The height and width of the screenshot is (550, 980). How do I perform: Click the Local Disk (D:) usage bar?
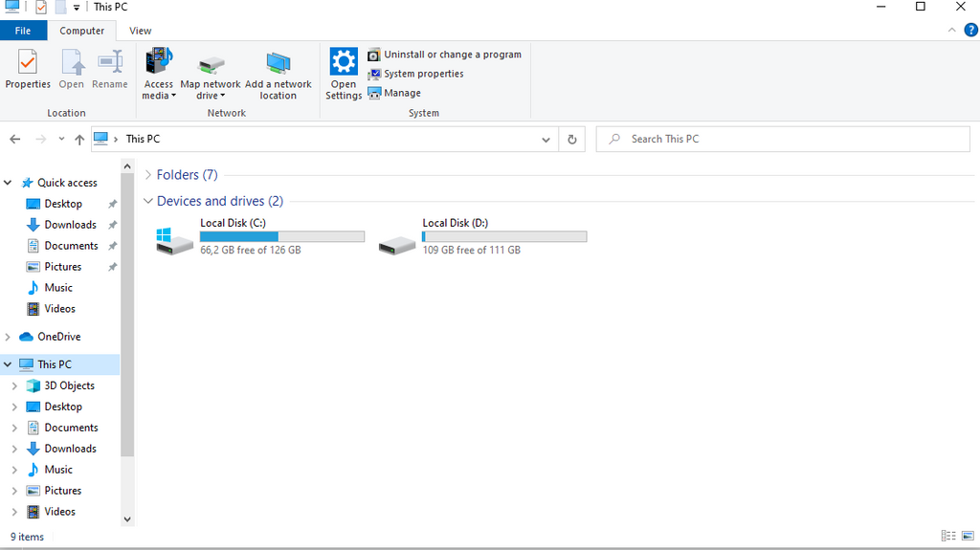(x=504, y=236)
